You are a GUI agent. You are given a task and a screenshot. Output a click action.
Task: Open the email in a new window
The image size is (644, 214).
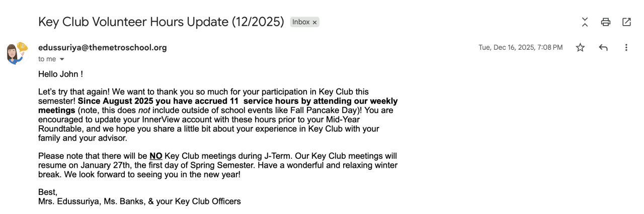626,22
